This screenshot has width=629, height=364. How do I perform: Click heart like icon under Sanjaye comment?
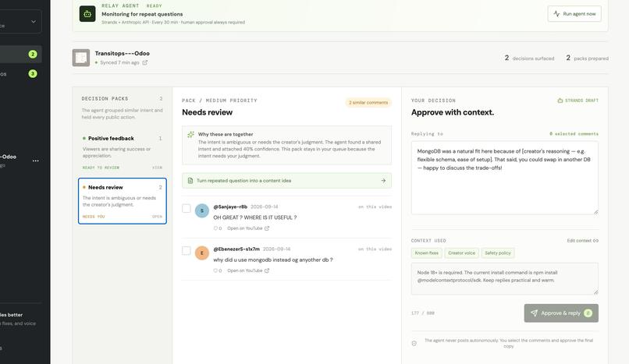(215, 228)
